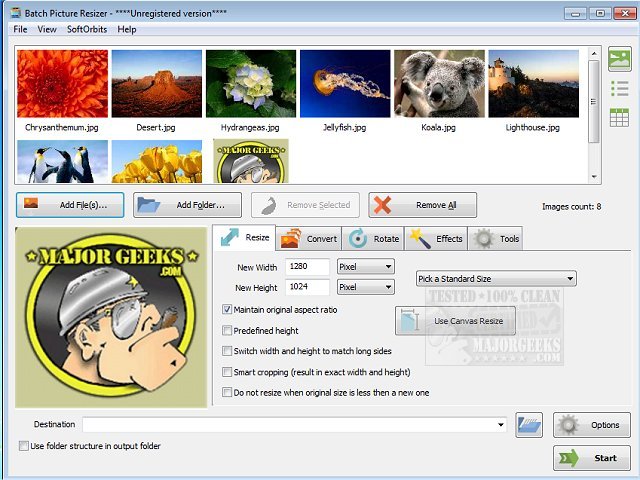Select the Lighthouse.jpg thumbnail
This screenshot has height=480, width=640.
(533, 84)
